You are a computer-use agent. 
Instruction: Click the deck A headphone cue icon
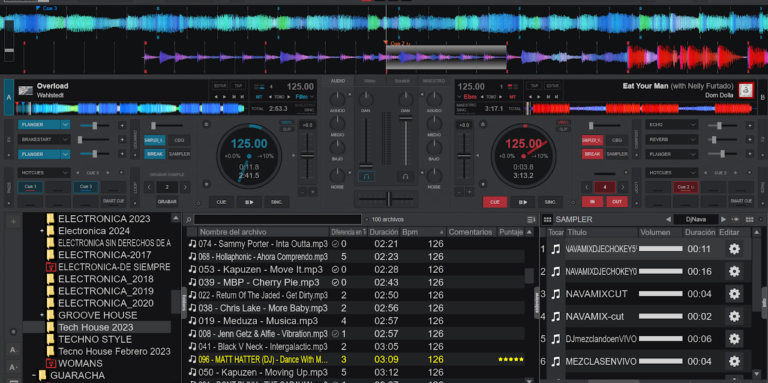point(366,176)
